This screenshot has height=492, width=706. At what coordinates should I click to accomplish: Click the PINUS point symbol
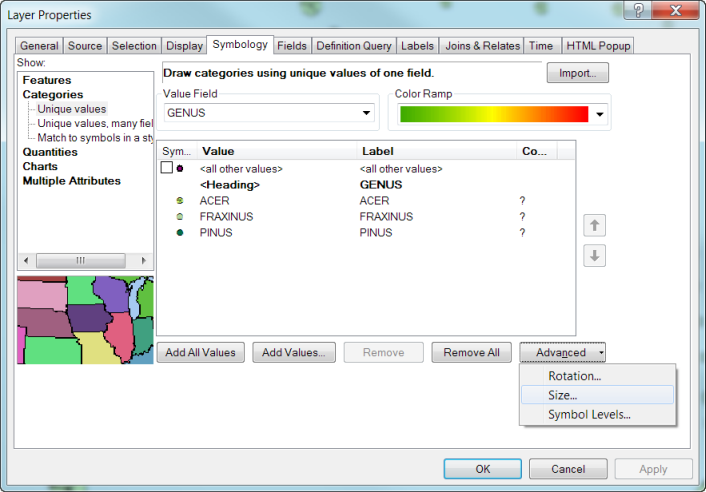click(180, 233)
